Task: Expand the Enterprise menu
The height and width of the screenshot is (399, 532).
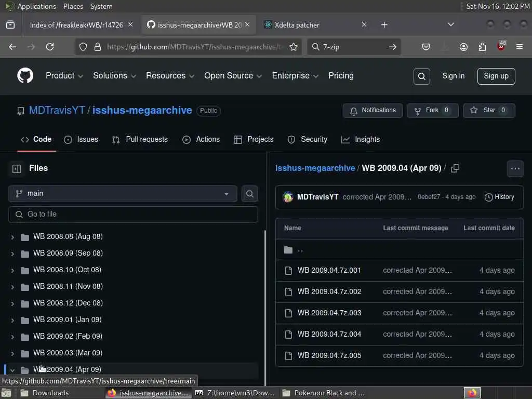Action: 295,76
